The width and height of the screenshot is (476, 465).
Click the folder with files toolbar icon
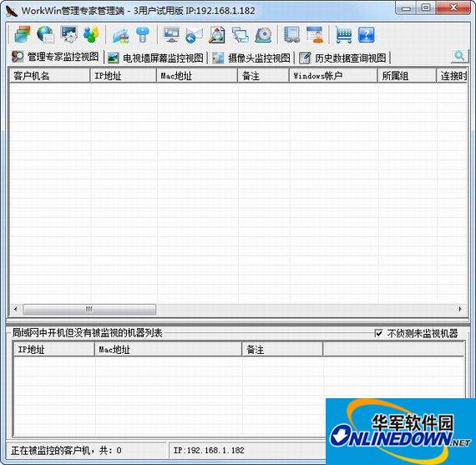point(120,35)
